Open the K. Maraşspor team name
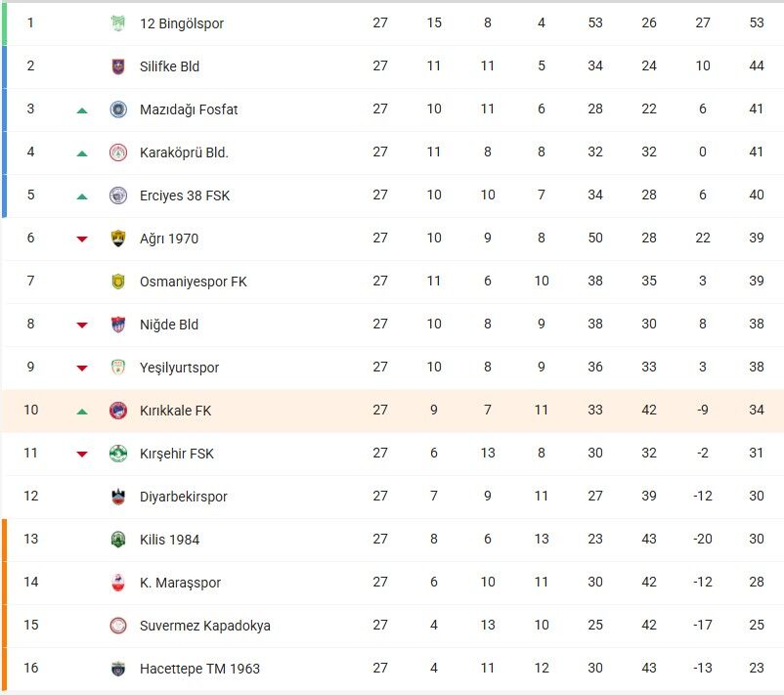Screen dimensions: 784x695 (x=181, y=583)
